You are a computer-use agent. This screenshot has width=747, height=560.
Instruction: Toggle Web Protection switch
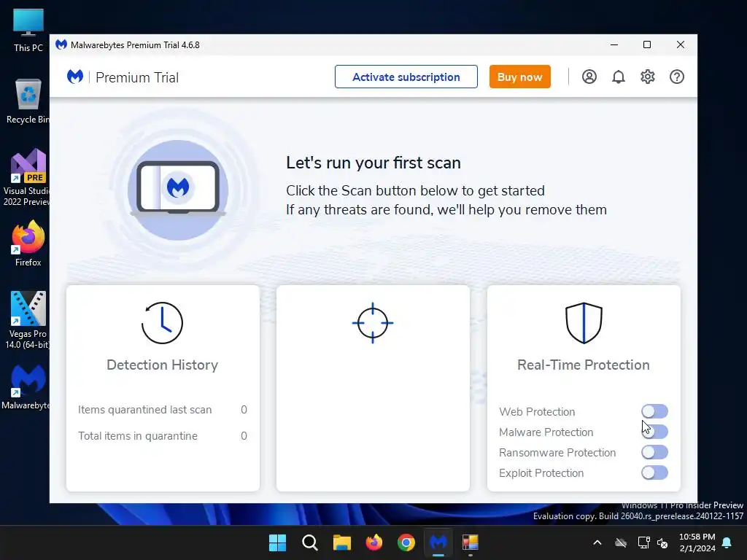(x=654, y=411)
